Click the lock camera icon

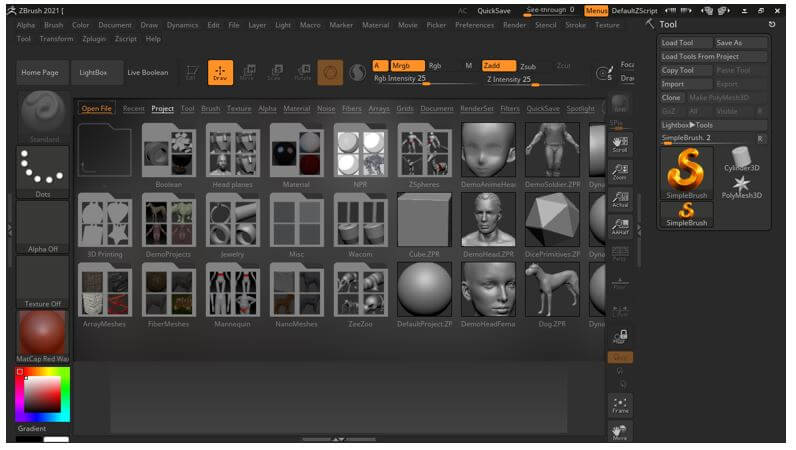click(x=620, y=336)
